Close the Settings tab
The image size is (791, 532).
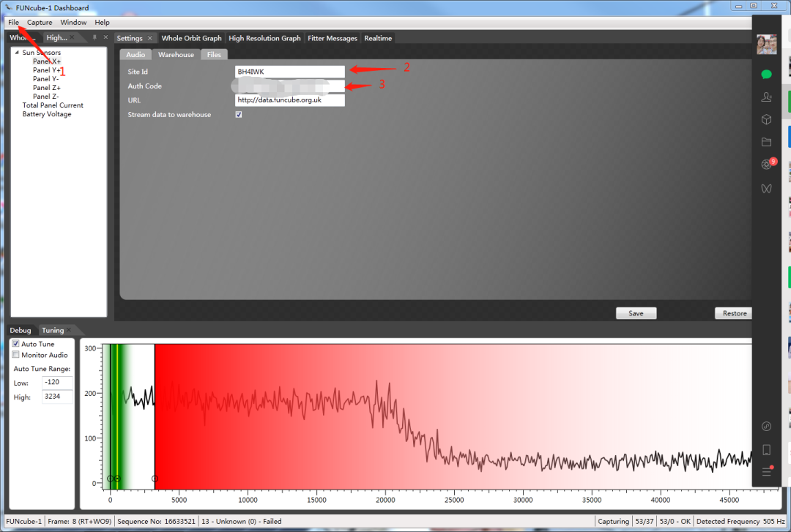(150, 38)
